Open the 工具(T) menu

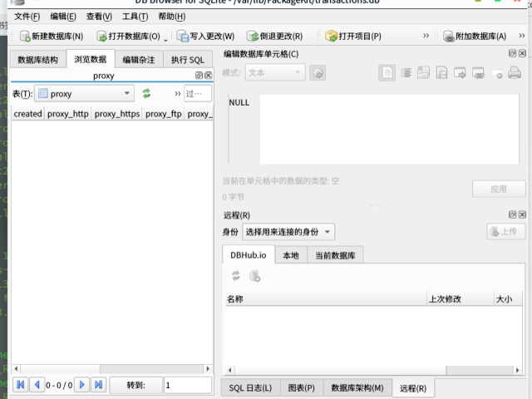click(x=135, y=17)
